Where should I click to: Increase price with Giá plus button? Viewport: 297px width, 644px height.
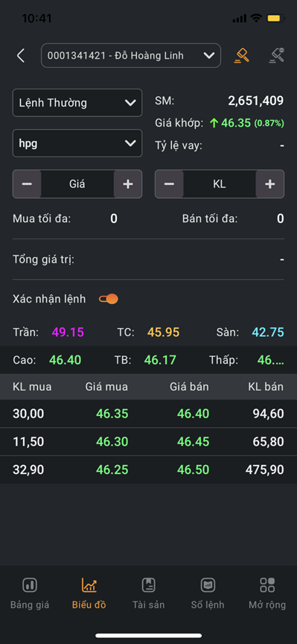128,184
